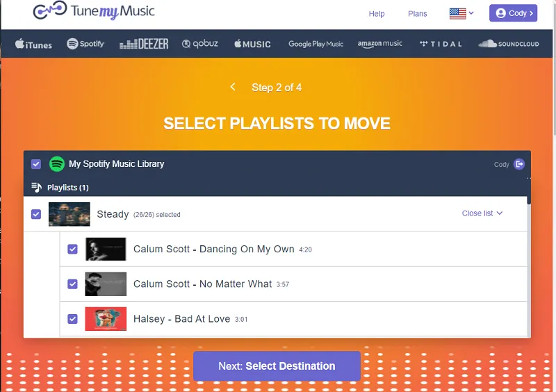Click the (26/26) selected count

tap(157, 215)
